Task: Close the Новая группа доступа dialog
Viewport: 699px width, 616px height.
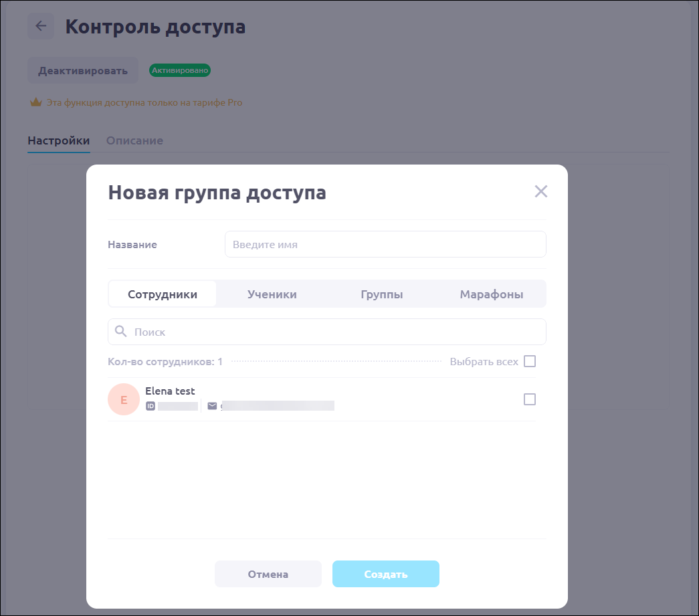Action: [540, 192]
